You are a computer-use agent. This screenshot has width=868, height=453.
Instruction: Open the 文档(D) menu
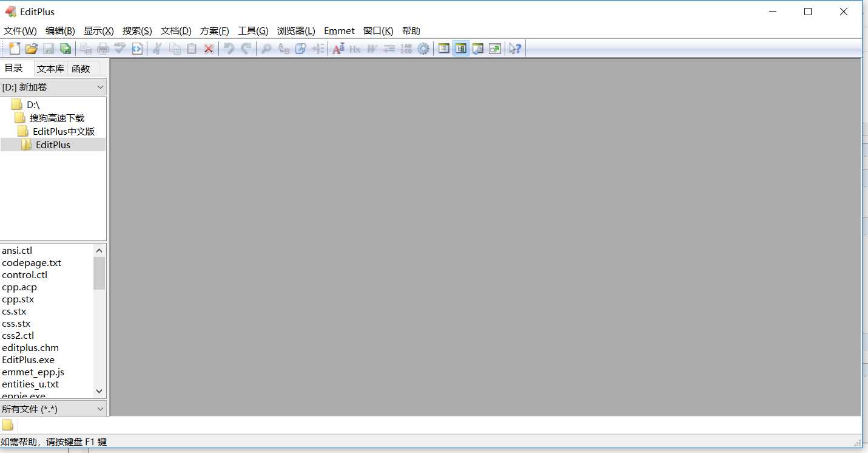click(x=176, y=31)
